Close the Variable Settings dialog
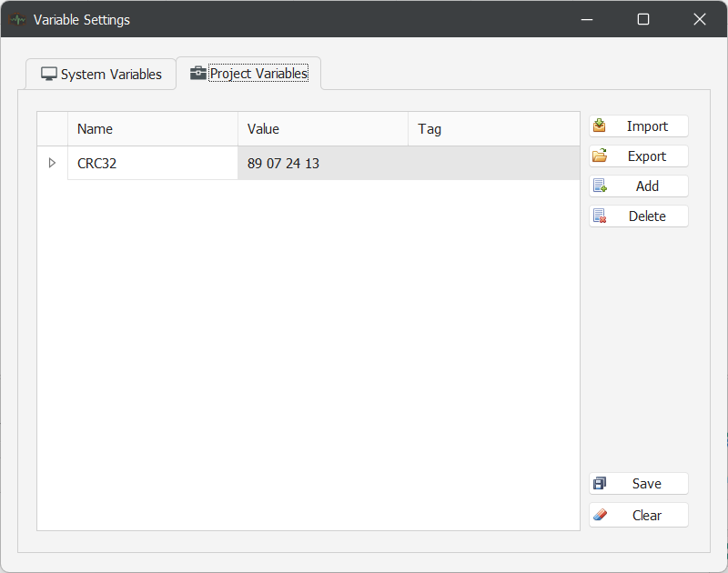Image resolution: width=728 pixels, height=573 pixels. click(x=699, y=19)
